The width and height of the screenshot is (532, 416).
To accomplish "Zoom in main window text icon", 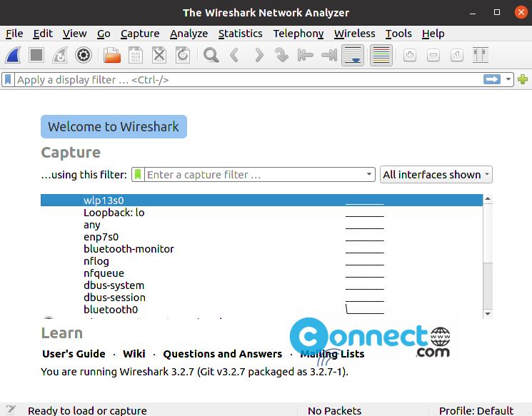I will click(x=410, y=55).
